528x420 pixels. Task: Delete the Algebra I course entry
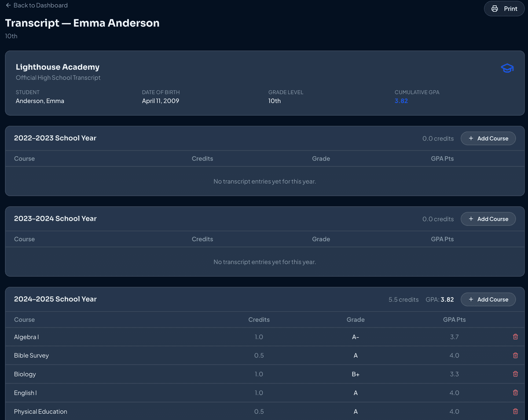(515, 337)
